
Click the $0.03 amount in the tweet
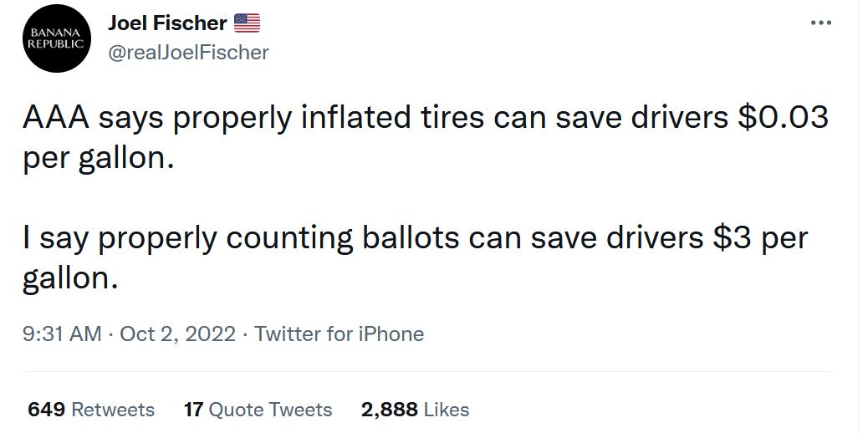pyautogui.click(x=782, y=118)
